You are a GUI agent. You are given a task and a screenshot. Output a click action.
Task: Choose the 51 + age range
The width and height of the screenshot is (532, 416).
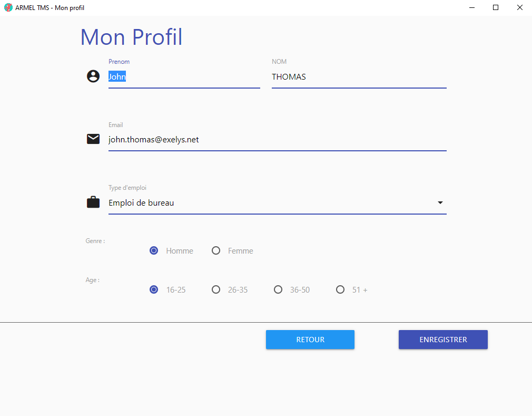click(x=340, y=289)
